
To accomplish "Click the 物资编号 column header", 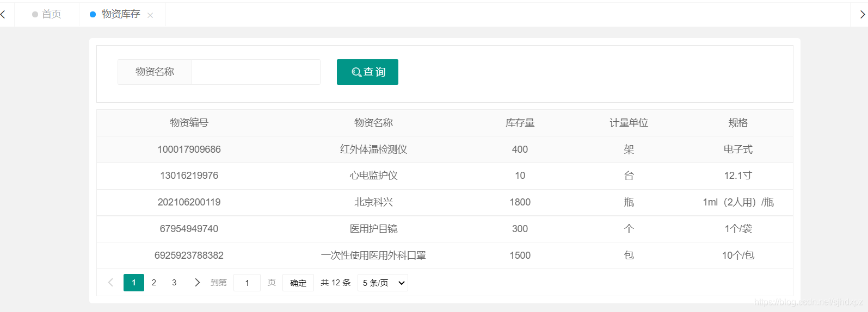I will tap(189, 123).
